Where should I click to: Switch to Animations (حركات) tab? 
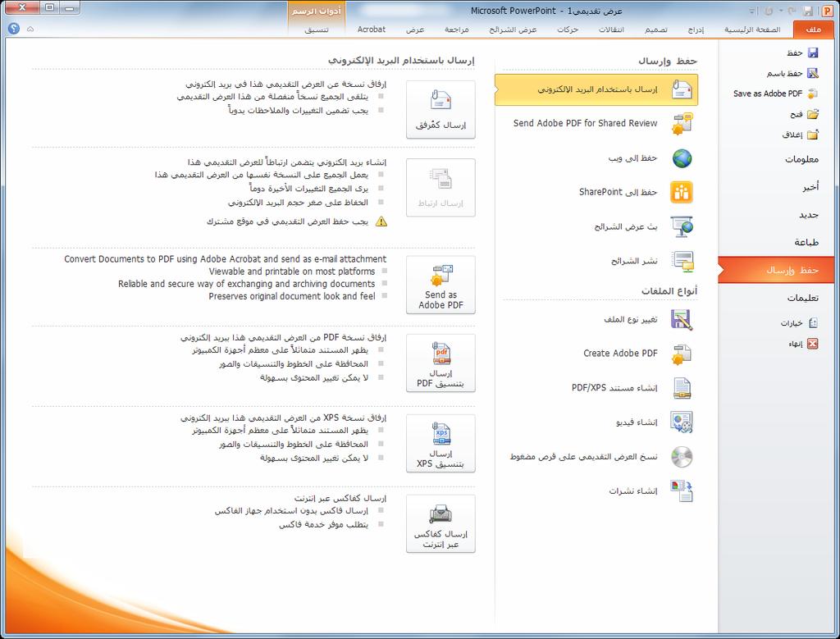point(568,30)
